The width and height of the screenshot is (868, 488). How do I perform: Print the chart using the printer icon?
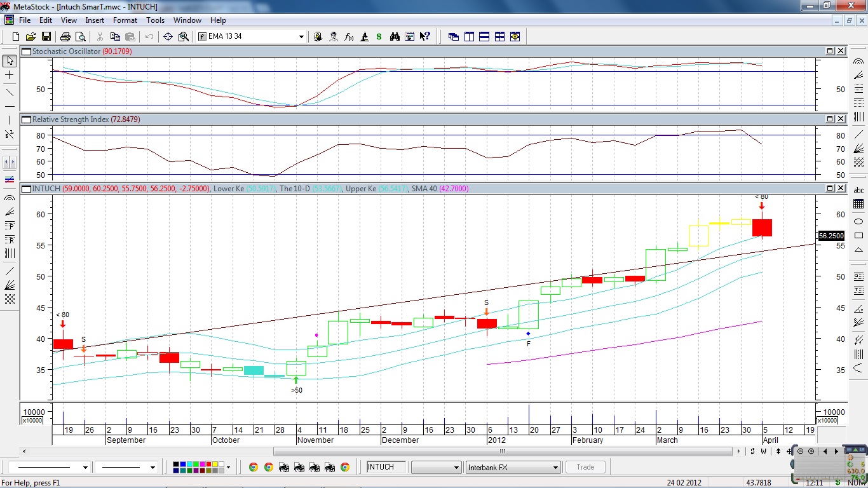coord(65,37)
